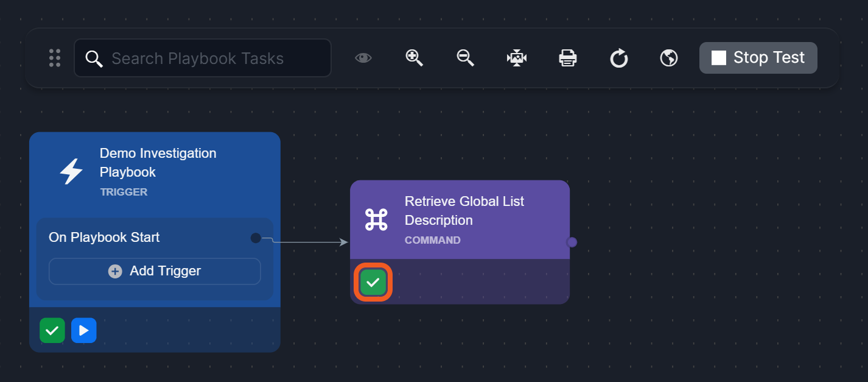This screenshot has height=382, width=868.
Task: Click the command node output connector
Action: (x=572, y=242)
